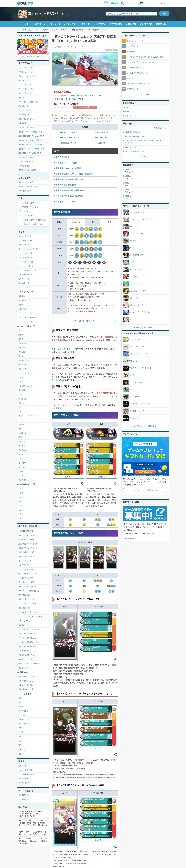Focus the LostWord wiki search field
The height and width of the screenshot is (868, 186).
(132, 14)
